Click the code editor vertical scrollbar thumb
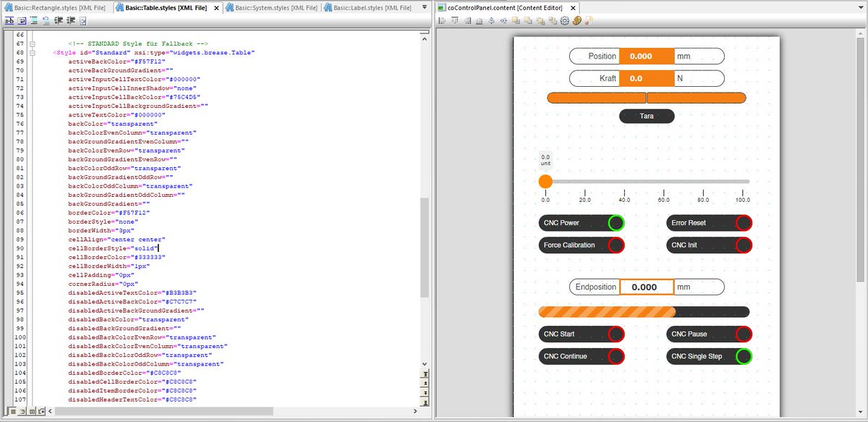This screenshot has width=868, height=422. [x=425, y=248]
